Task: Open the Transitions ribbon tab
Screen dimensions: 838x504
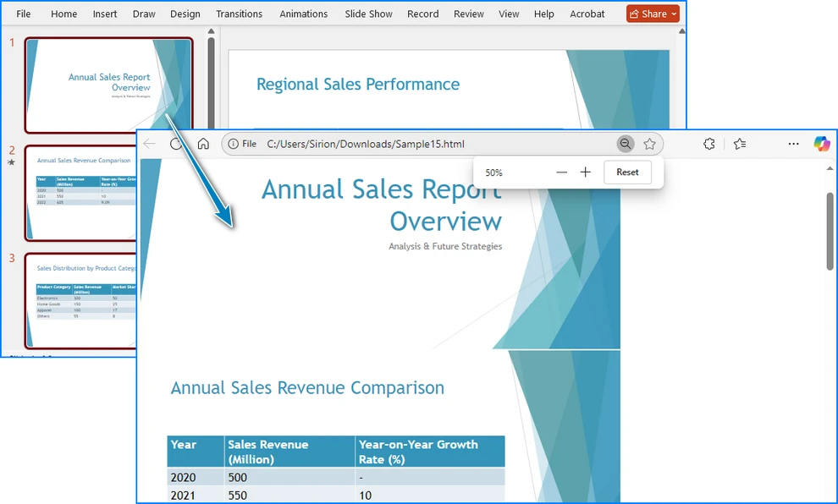Action: [240, 14]
